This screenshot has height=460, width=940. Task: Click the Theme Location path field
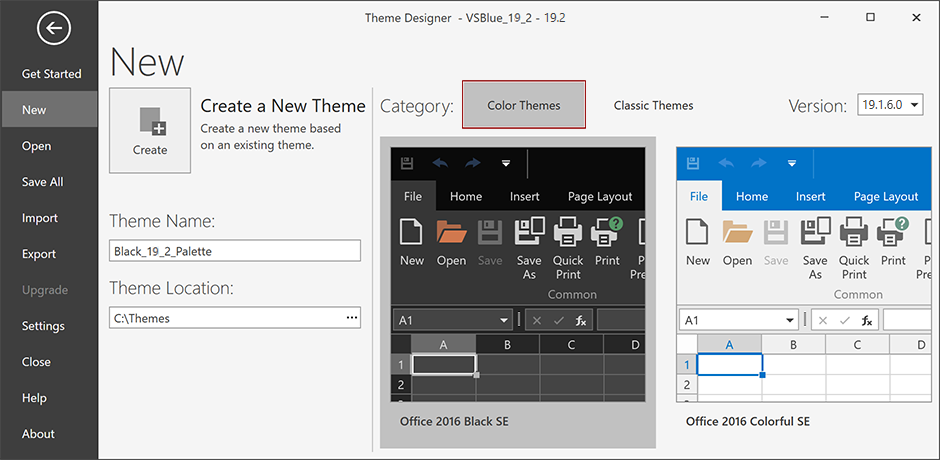click(235, 318)
